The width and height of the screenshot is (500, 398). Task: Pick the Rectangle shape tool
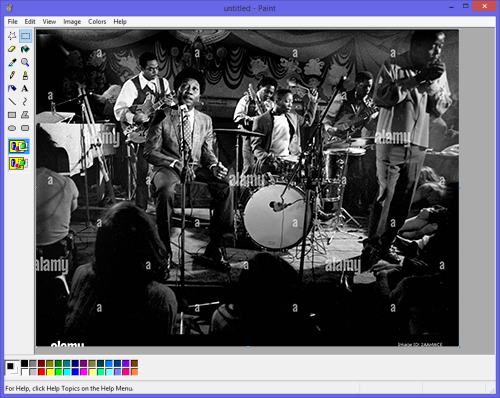[12, 115]
